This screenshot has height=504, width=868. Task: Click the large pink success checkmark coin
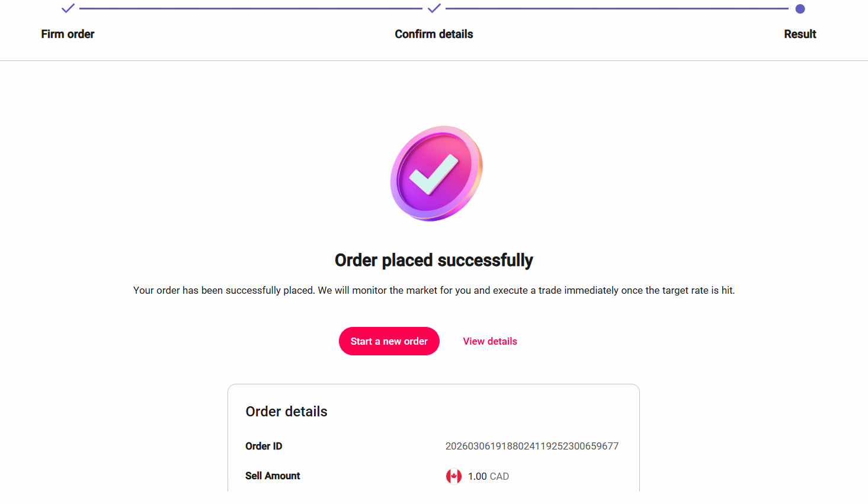[436, 173]
